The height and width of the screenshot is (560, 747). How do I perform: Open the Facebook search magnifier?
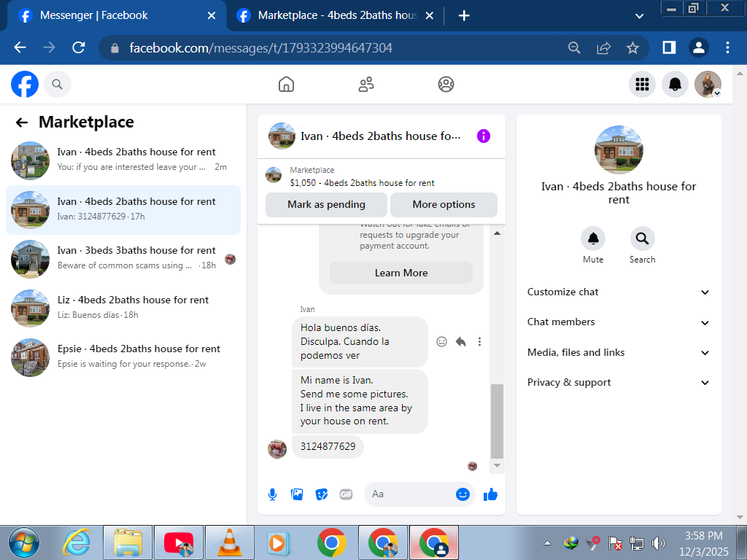click(x=57, y=85)
